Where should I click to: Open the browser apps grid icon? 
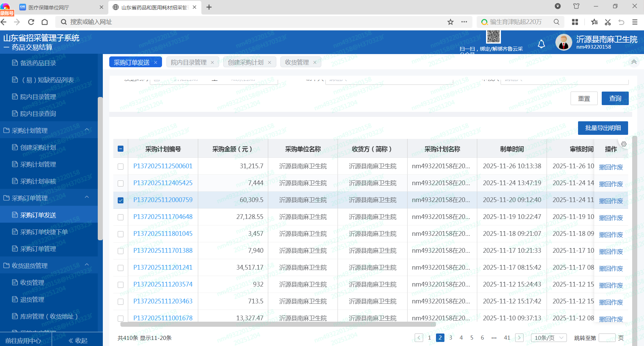pos(575,22)
